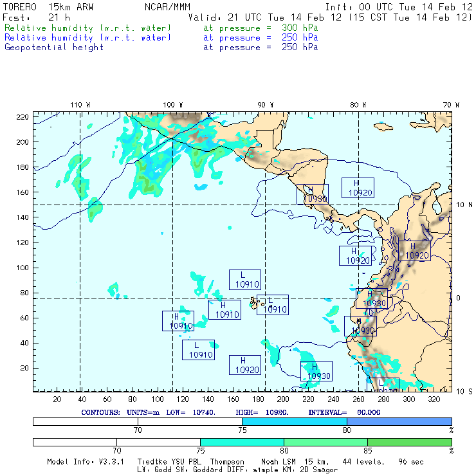Click the '140' tick on vertical axis
The height and width of the screenshot is (476, 476).
23,217
